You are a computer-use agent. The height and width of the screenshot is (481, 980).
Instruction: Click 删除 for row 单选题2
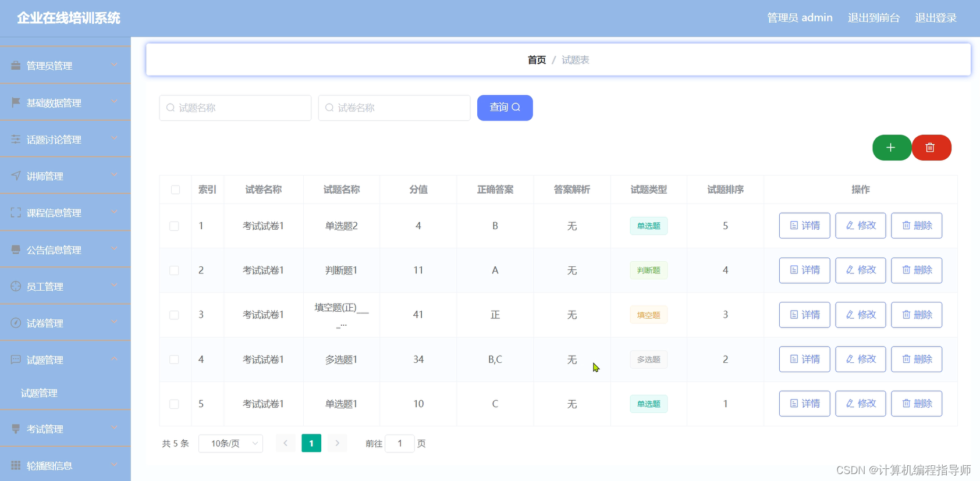(917, 226)
